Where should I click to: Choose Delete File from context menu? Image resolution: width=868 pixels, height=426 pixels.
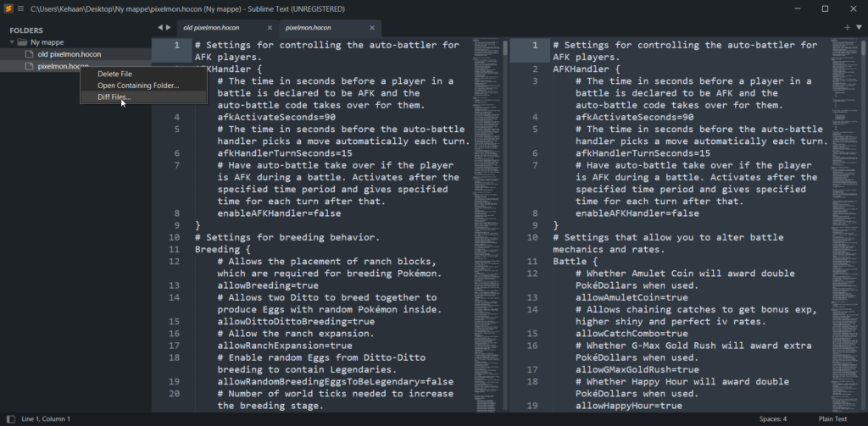coord(144,74)
